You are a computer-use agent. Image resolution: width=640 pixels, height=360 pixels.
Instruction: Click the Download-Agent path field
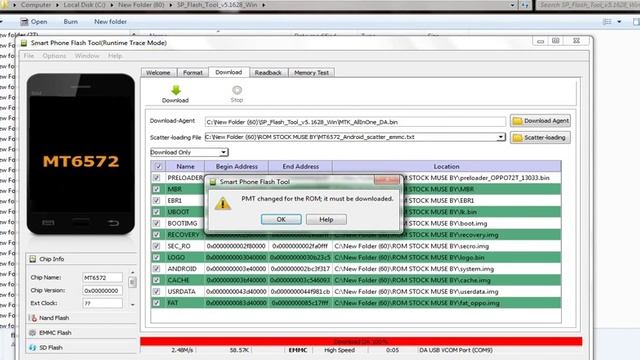tap(355, 122)
